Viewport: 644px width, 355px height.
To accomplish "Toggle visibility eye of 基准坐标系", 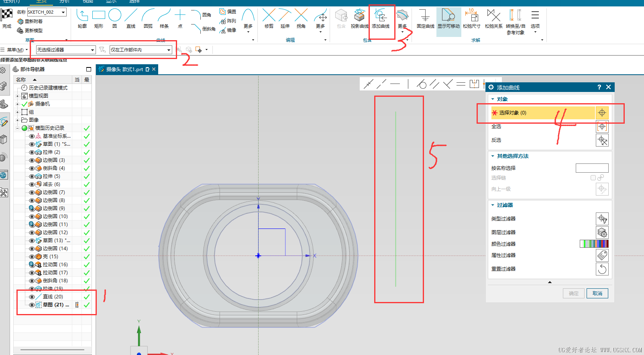I will (x=32, y=136).
